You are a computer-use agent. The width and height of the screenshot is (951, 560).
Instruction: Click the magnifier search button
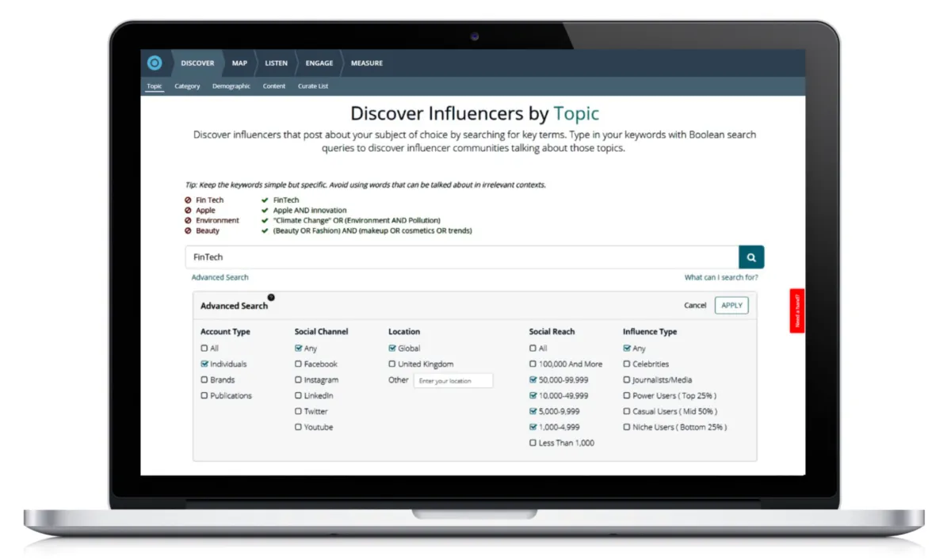751,257
